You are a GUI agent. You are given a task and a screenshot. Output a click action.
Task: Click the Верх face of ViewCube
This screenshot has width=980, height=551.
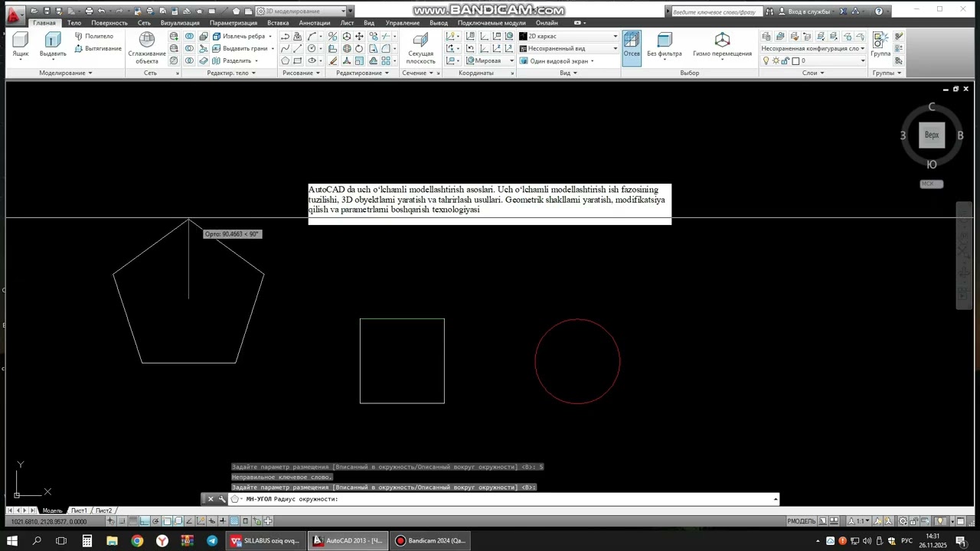[x=932, y=135]
